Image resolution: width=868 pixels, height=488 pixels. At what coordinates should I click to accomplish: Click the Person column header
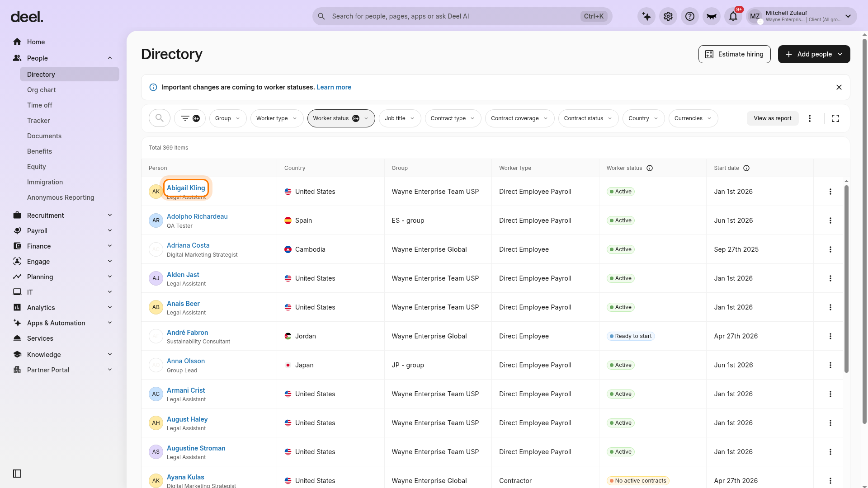(158, 168)
